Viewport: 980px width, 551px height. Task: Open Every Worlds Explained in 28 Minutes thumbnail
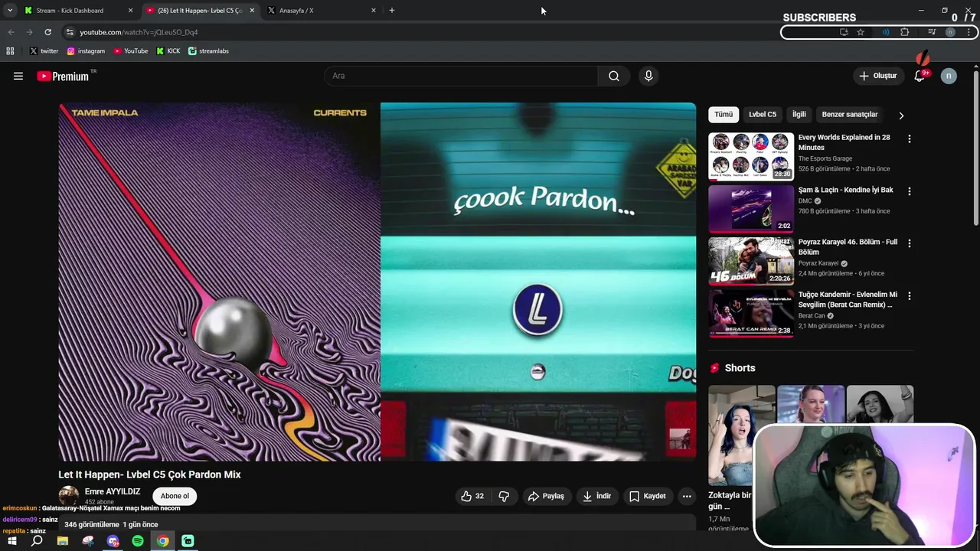[751, 156]
